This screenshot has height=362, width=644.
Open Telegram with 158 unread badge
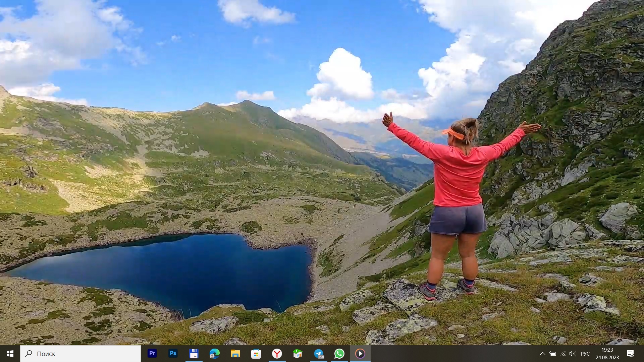(x=319, y=354)
